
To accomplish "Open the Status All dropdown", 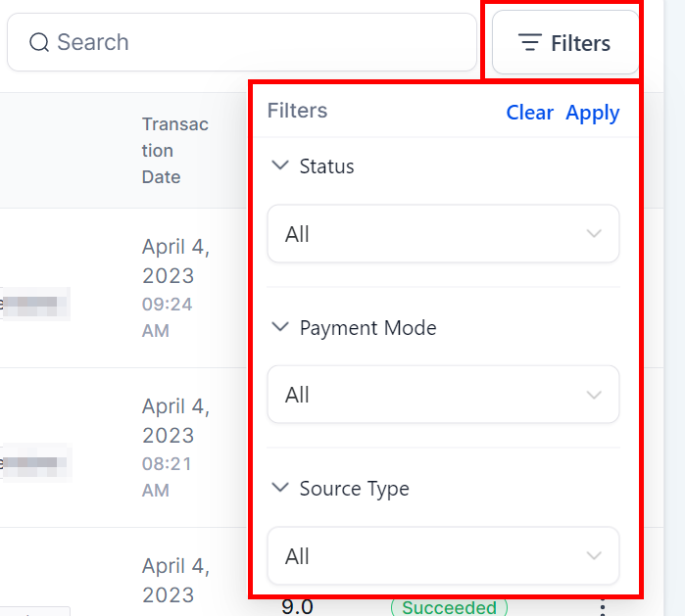I will pyautogui.click(x=443, y=234).
